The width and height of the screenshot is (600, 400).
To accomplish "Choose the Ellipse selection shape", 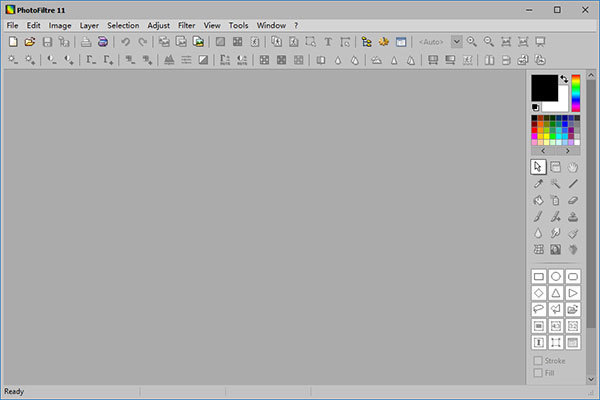I will coord(556,276).
